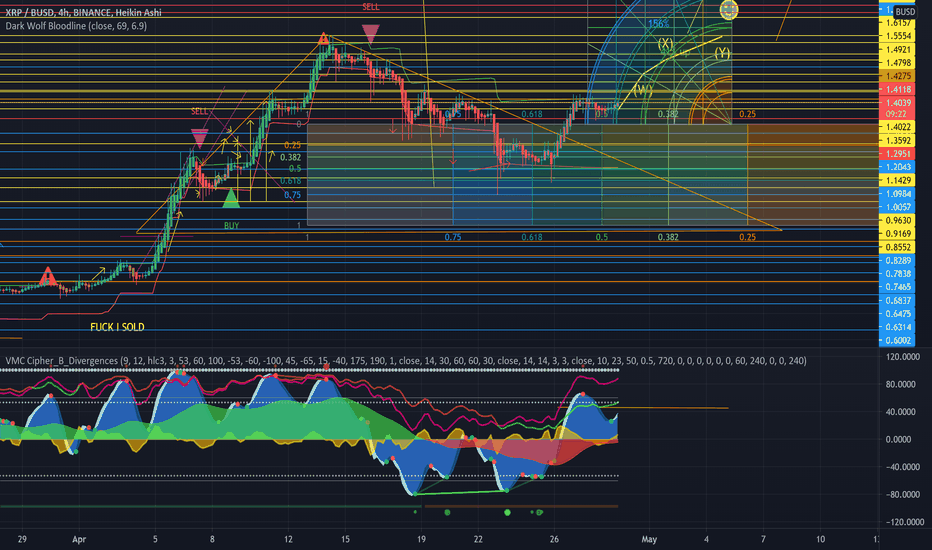This screenshot has width=932, height=550.
Task: Click the 15 date on the time axis
Action: pos(345,539)
